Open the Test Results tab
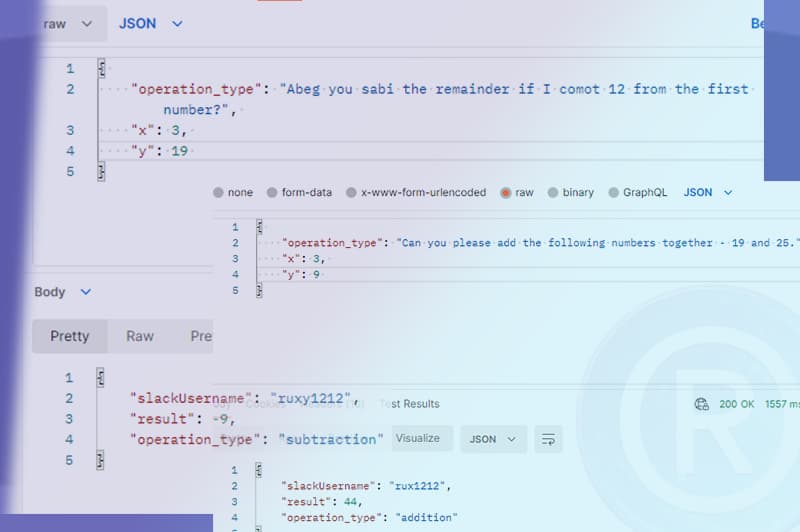 click(410, 404)
